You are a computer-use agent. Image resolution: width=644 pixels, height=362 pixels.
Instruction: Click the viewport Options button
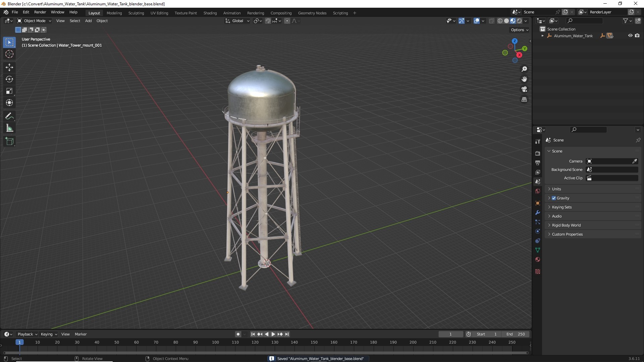click(520, 30)
